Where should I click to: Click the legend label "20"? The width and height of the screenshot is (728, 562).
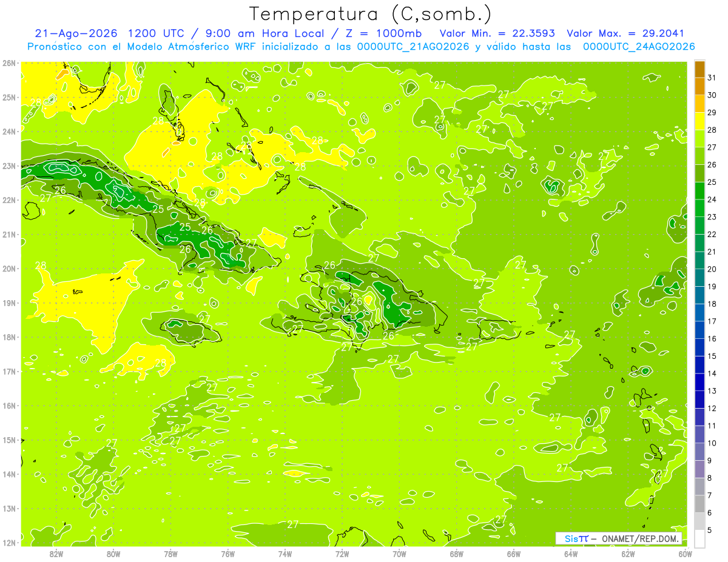[x=712, y=269]
